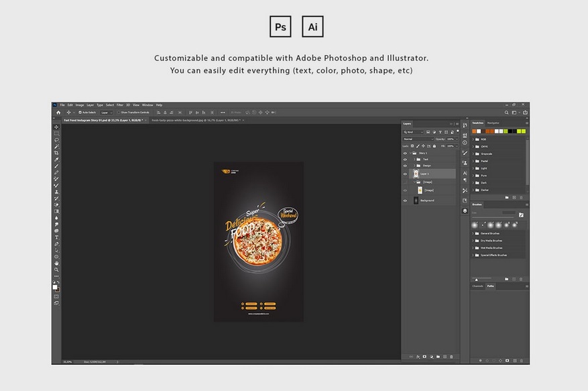The height and width of the screenshot is (391, 588).
Task: Select the Move tool in the toolbar
Action: click(x=56, y=127)
